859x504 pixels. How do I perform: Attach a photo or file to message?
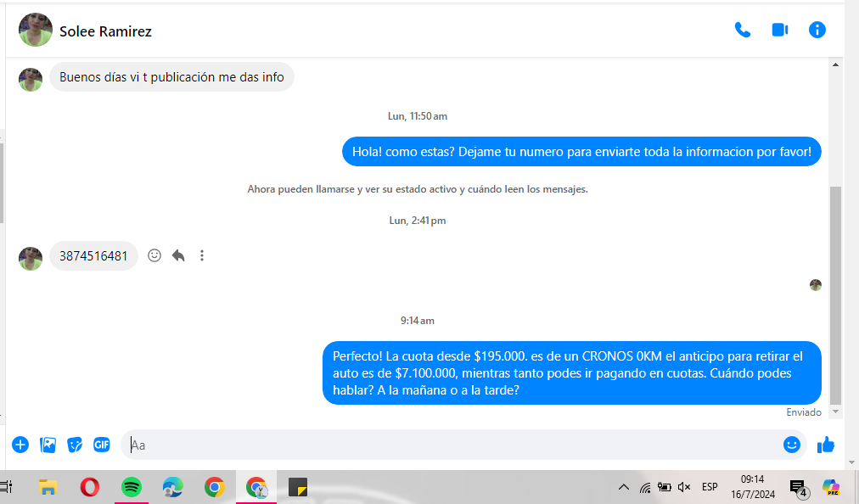(x=48, y=445)
